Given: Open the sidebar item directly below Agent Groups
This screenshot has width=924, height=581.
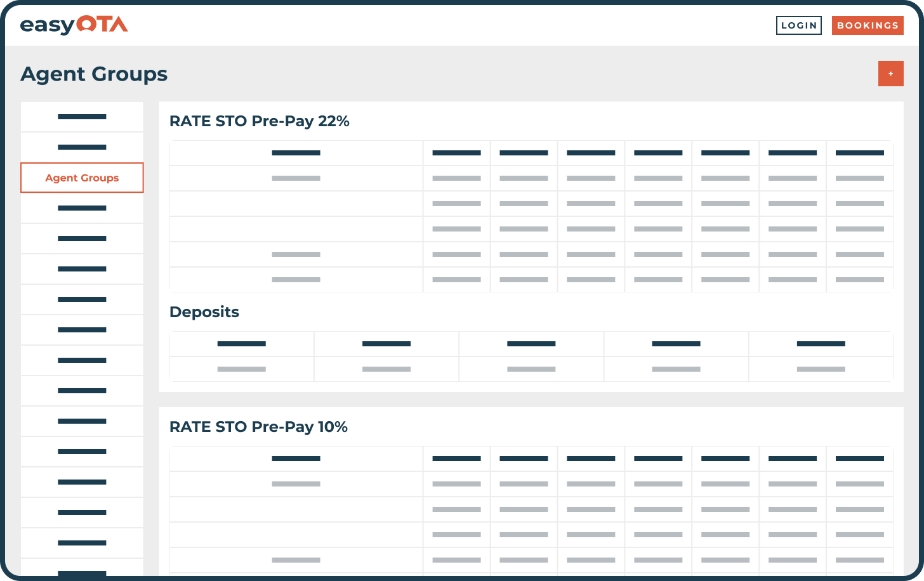Looking at the screenshot, I should [x=82, y=208].
